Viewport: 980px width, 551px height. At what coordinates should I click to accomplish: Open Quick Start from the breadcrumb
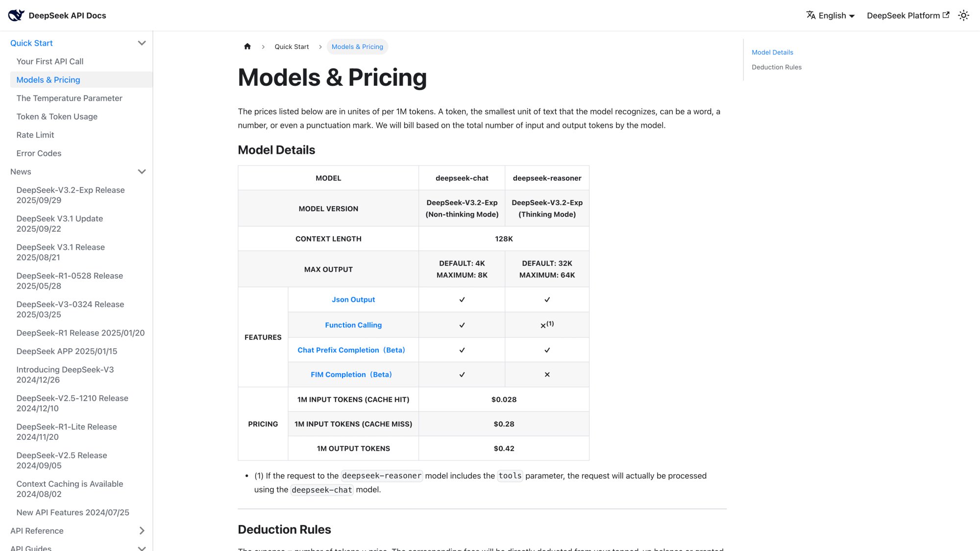(292, 47)
